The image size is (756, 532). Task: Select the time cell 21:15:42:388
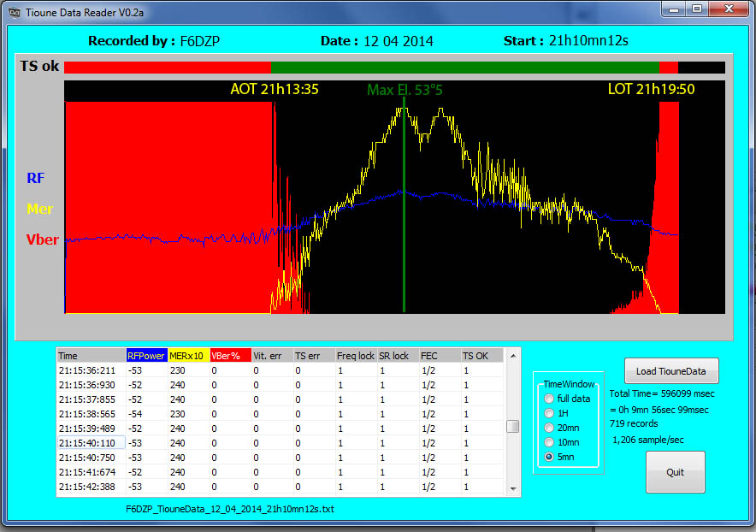92,486
